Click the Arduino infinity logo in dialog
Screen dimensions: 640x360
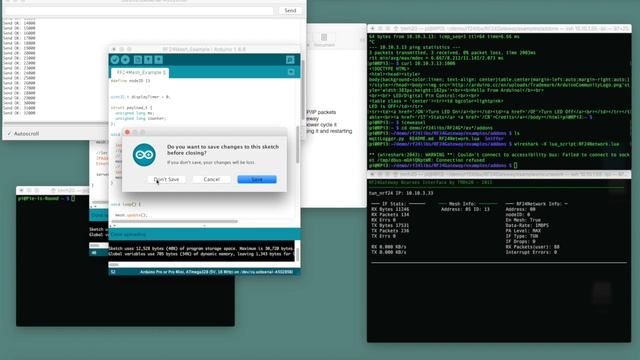144,155
